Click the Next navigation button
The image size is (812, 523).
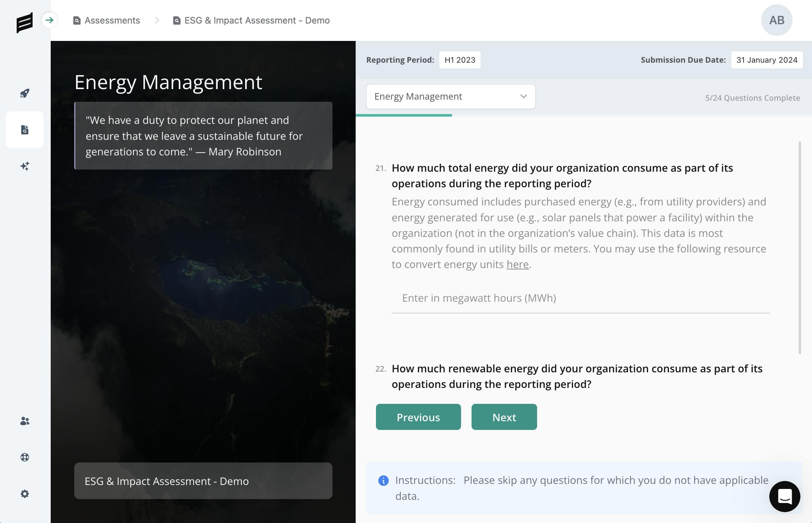504,417
